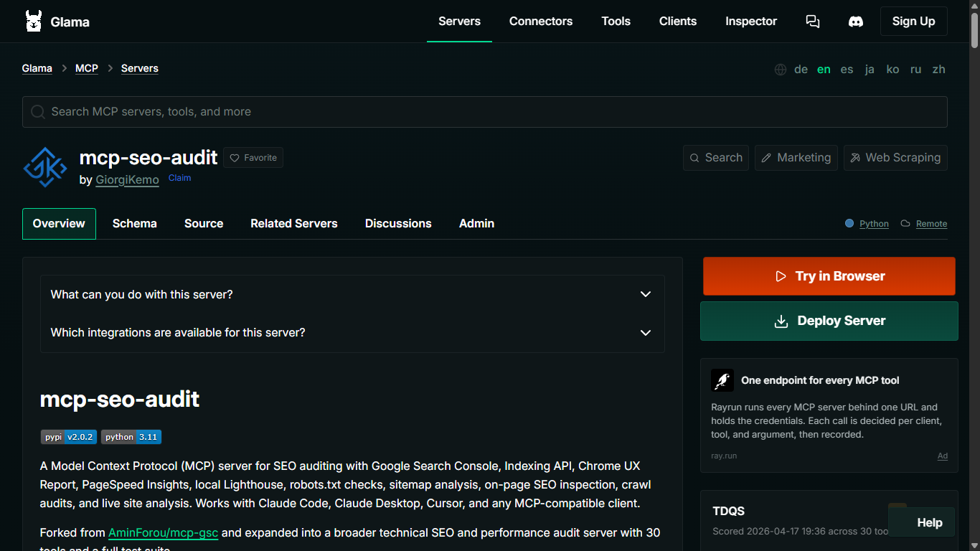Click "One endpoint for every MCP tool" headline
Viewport: 980px width, 551px height.
point(820,380)
